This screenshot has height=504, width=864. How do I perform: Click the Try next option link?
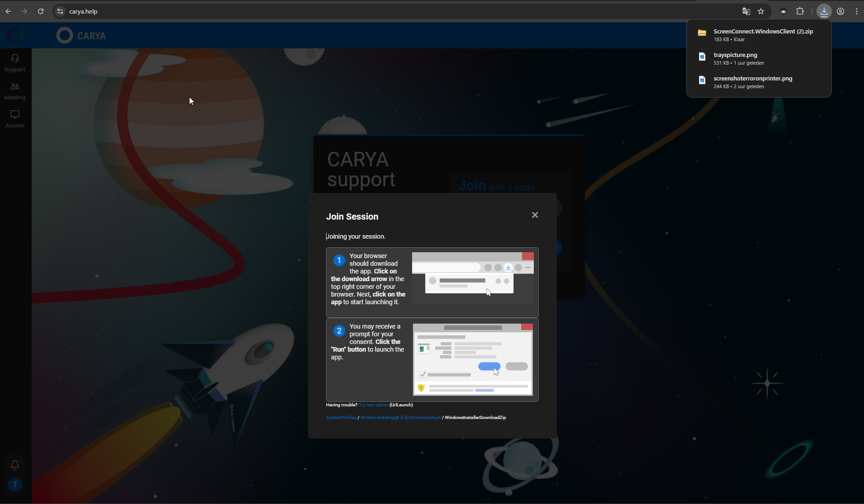[x=373, y=405]
